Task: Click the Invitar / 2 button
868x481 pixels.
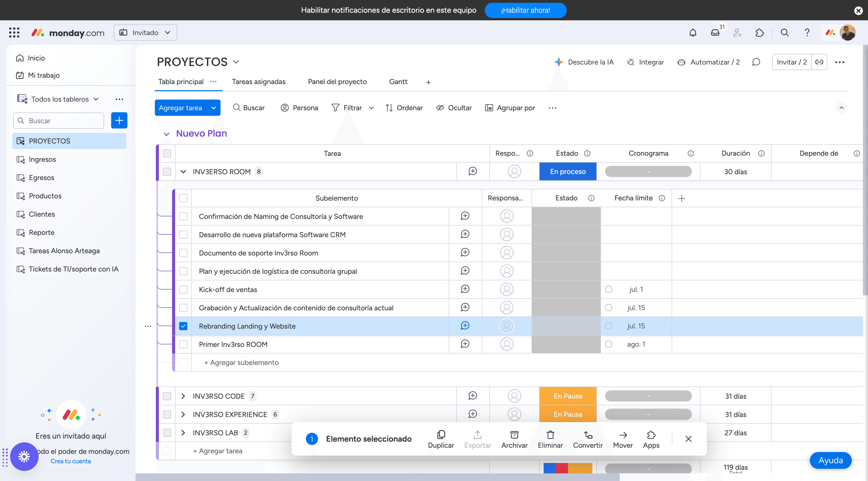Action: [x=792, y=62]
